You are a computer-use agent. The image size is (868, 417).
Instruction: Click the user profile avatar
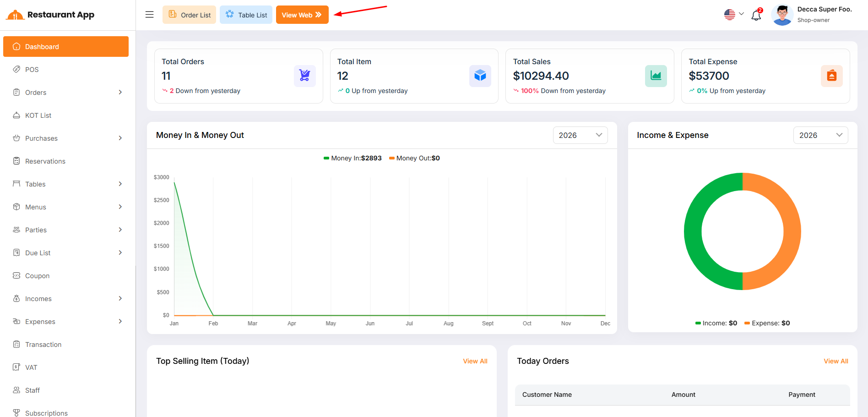(782, 15)
